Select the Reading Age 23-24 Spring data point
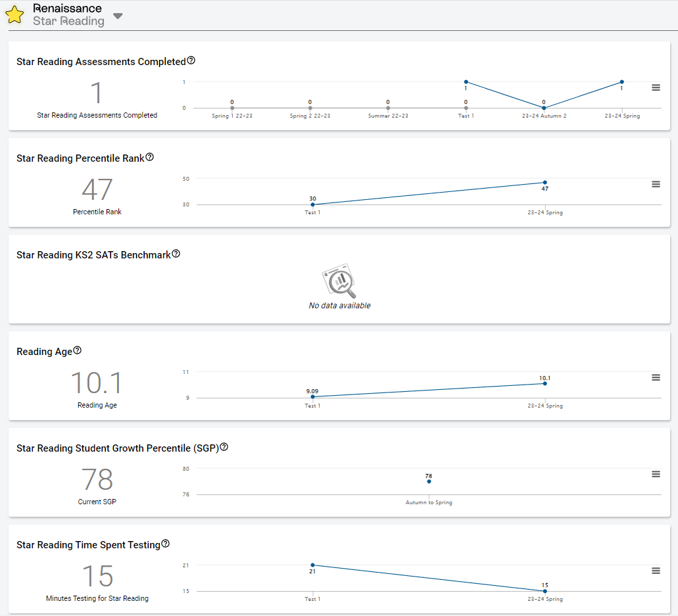This screenshot has height=616, width=678. point(545,383)
